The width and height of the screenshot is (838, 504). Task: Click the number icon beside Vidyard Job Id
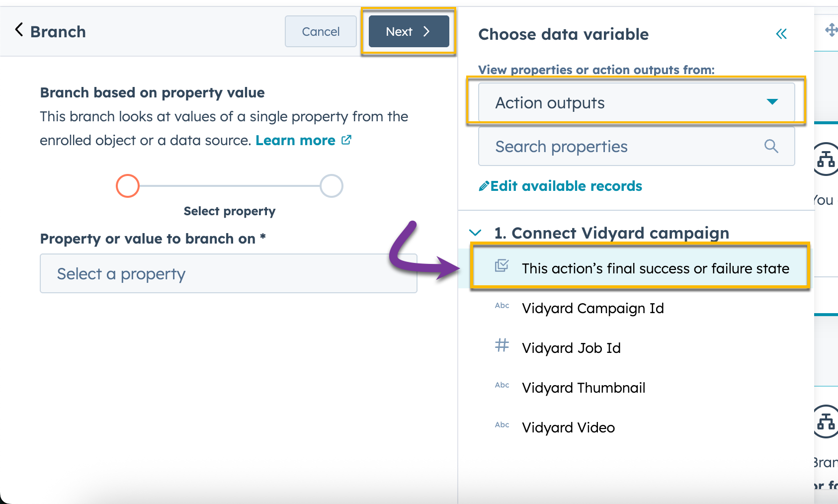click(502, 345)
